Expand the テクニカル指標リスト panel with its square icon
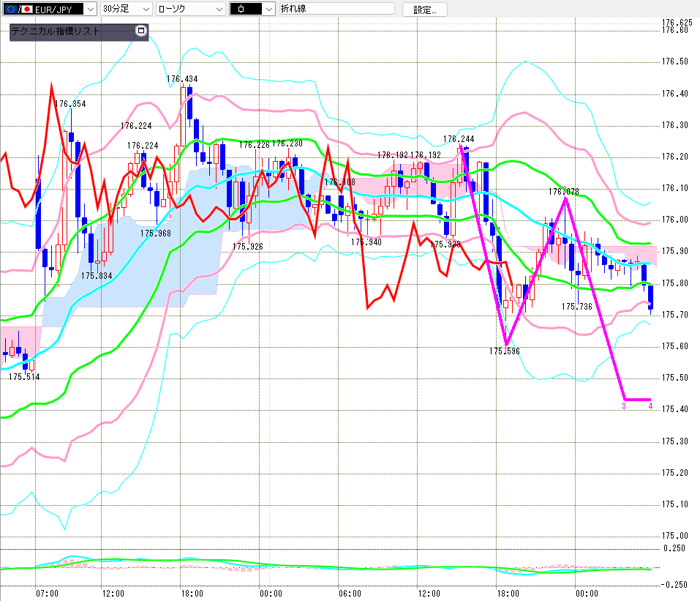This screenshot has width=700, height=601. click(141, 31)
